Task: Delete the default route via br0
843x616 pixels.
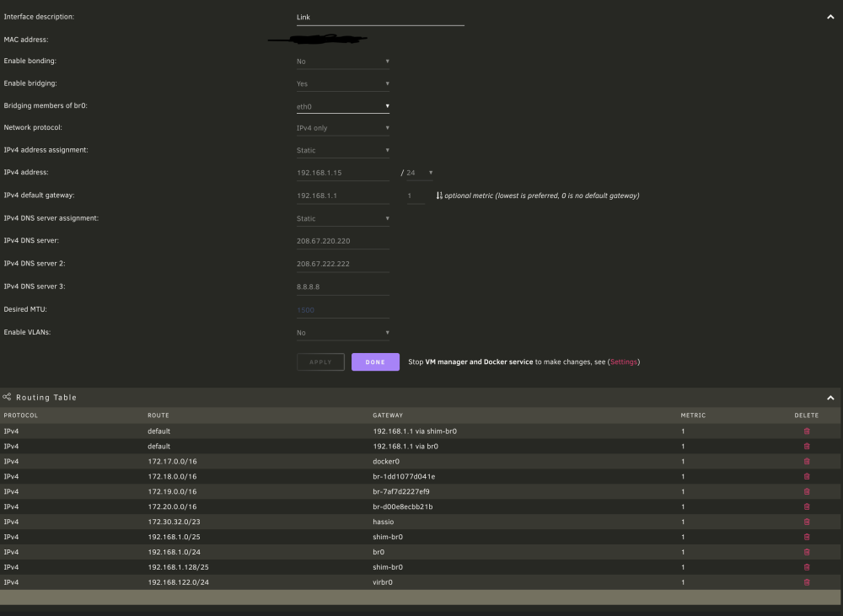Action: pos(807,446)
